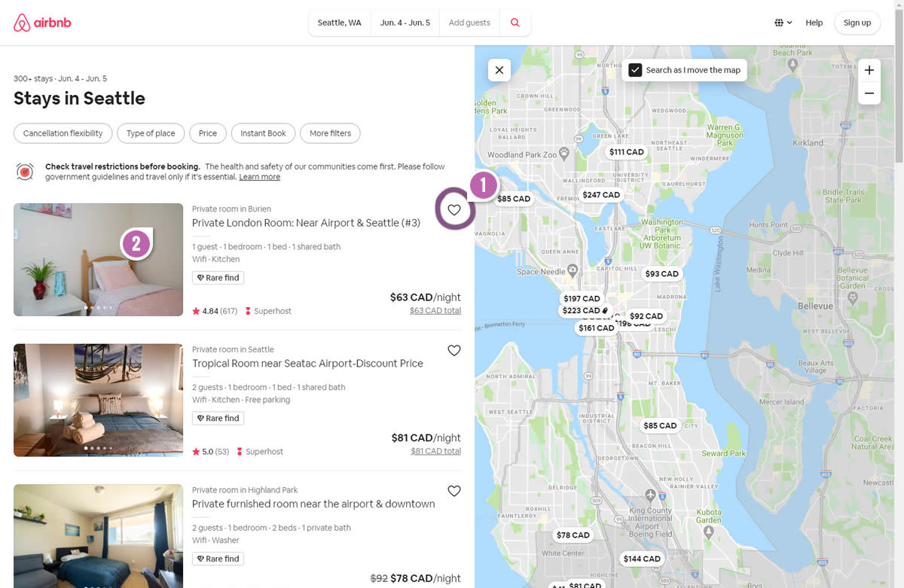This screenshot has height=588, width=904.
Task: Toggle the Instant Book filter
Action: [x=263, y=133]
